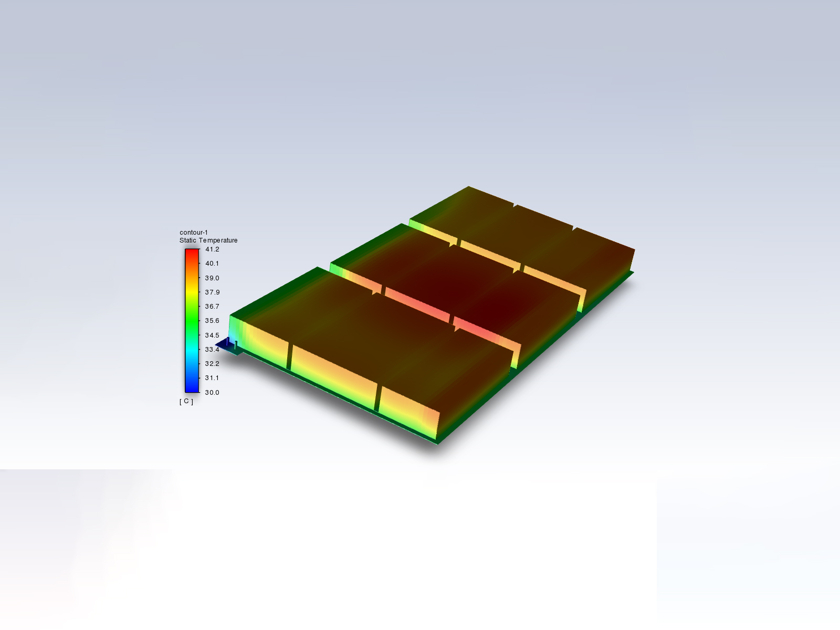Click the 32.2 legend tick label
The width and height of the screenshot is (840, 630).
coord(212,364)
